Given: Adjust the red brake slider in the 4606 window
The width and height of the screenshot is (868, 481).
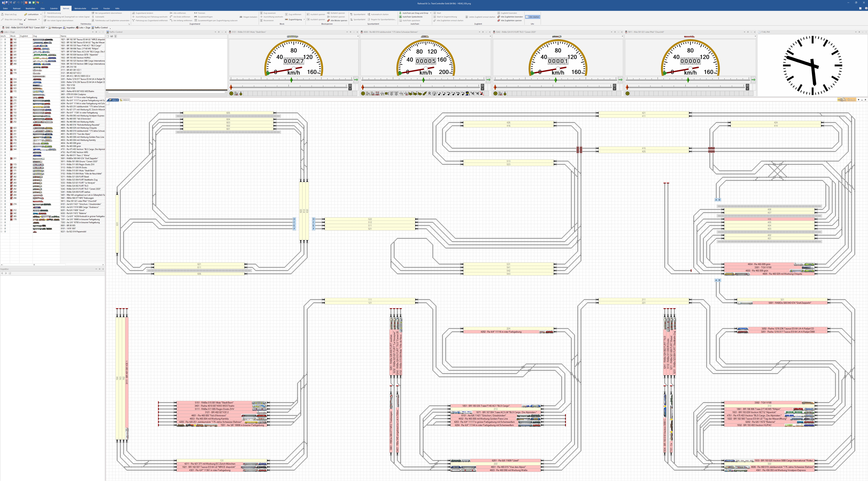Looking at the screenshot, I should [363, 87].
